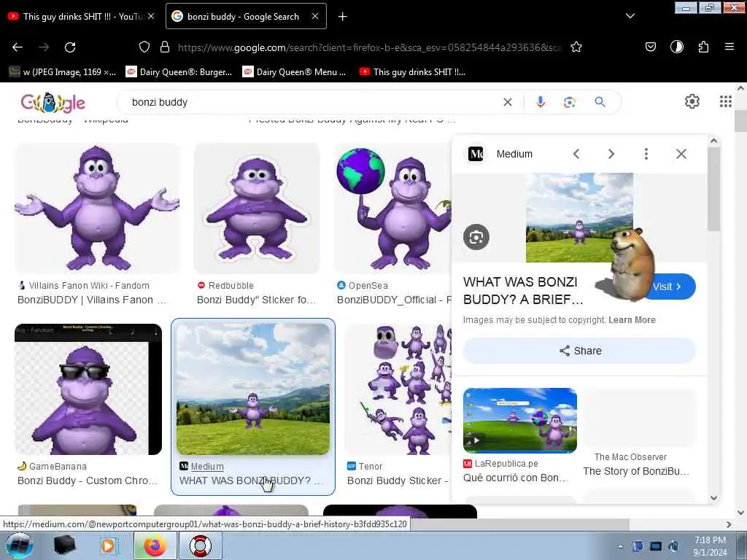Submit search with the magnifying glass icon

(x=600, y=102)
